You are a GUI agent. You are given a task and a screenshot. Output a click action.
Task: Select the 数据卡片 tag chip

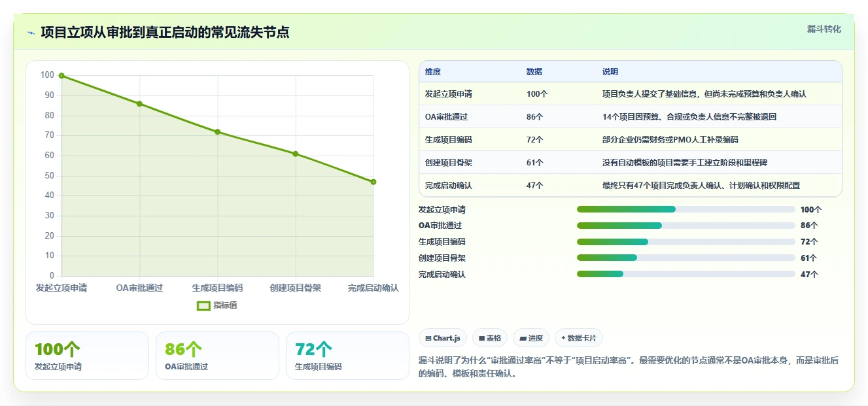click(578, 338)
